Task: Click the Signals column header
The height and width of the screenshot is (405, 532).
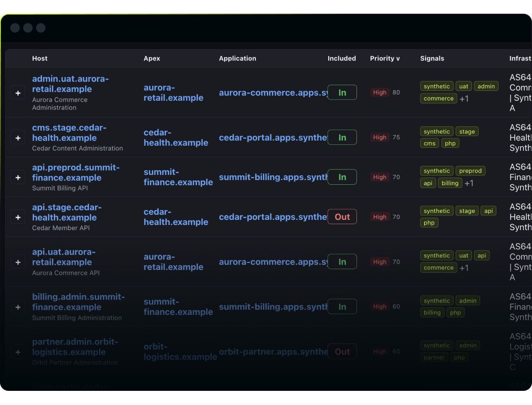Action: point(432,58)
